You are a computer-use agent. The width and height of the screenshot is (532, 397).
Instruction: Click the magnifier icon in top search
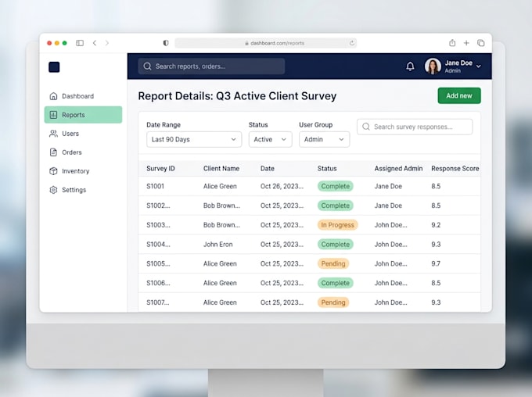[147, 66]
